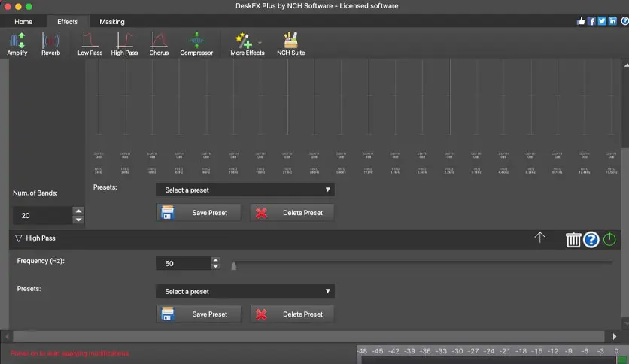Click the Num. of Bands input field

(43, 215)
